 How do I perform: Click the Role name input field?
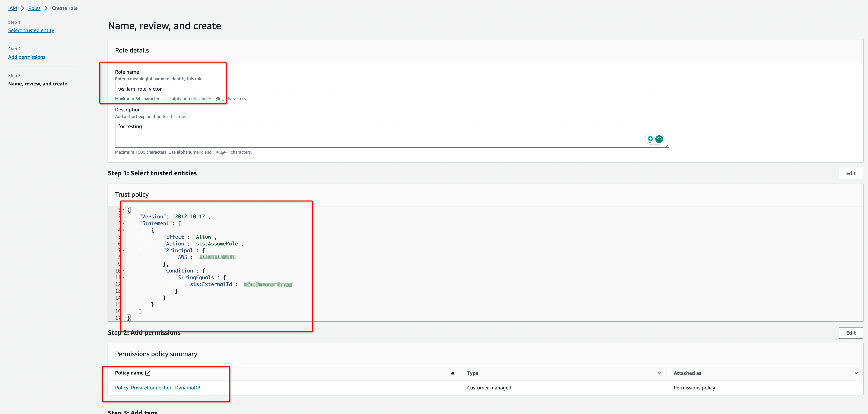pos(392,89)
